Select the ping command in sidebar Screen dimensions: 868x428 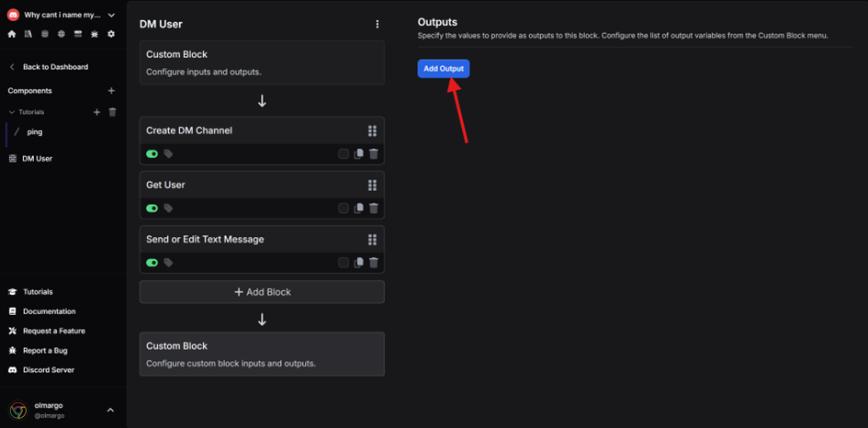coord(34,131)
